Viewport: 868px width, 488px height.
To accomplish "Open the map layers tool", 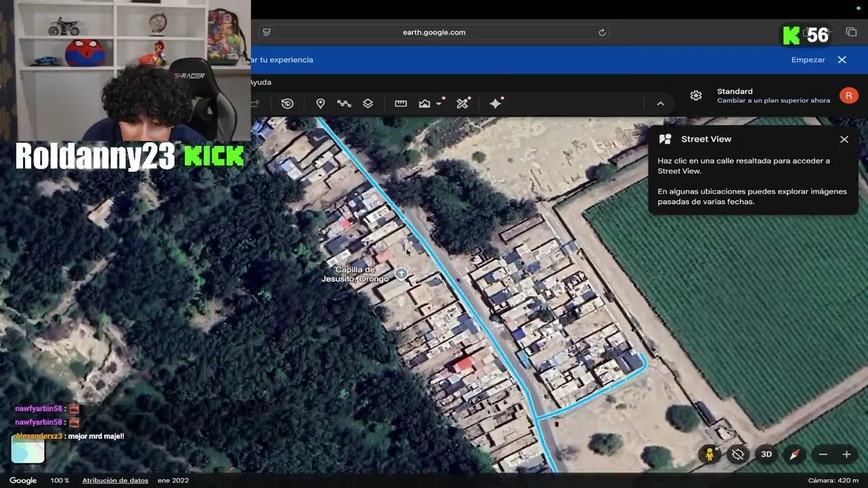I will coord(368,104).
